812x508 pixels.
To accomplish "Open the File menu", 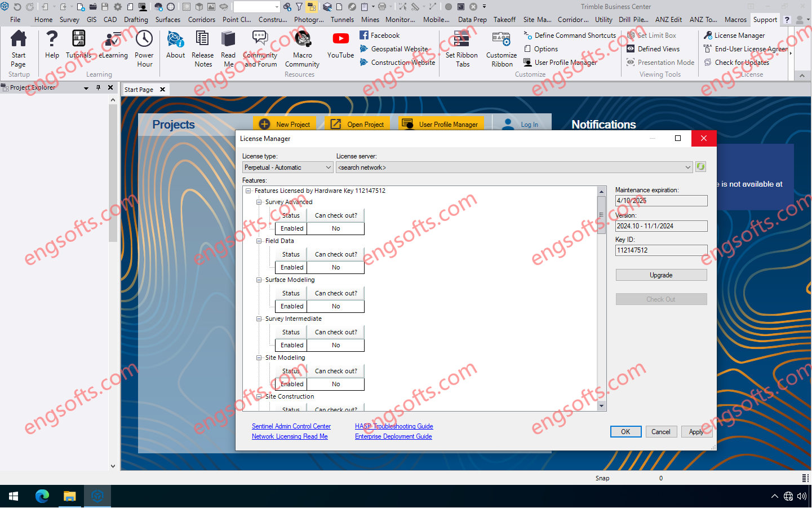I will [15, 19].
